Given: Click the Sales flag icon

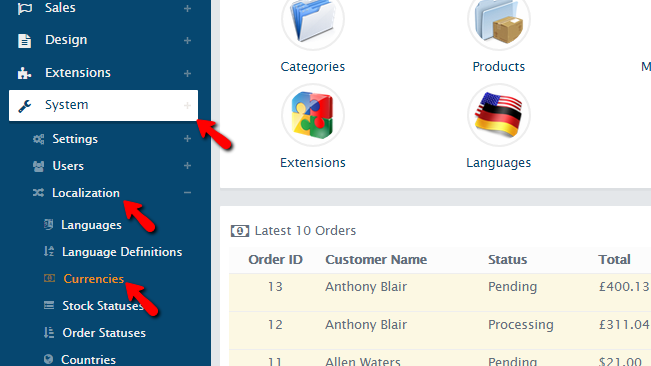Looking at the screenshot, I should coord(24,8).
